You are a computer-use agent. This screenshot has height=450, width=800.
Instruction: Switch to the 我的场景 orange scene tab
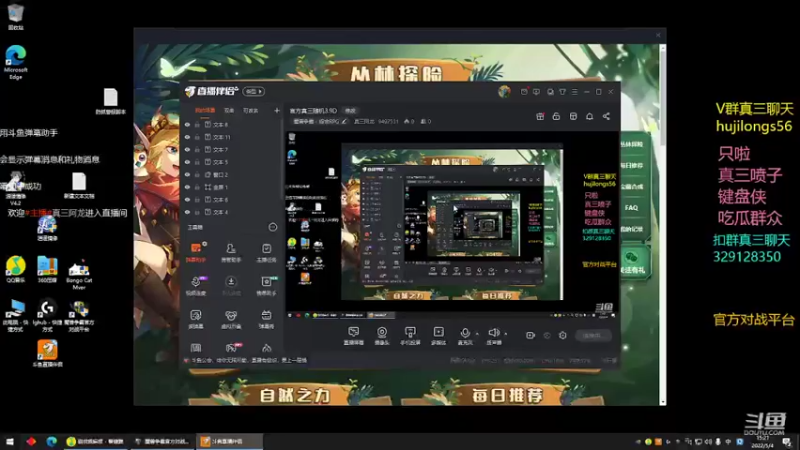205,110
